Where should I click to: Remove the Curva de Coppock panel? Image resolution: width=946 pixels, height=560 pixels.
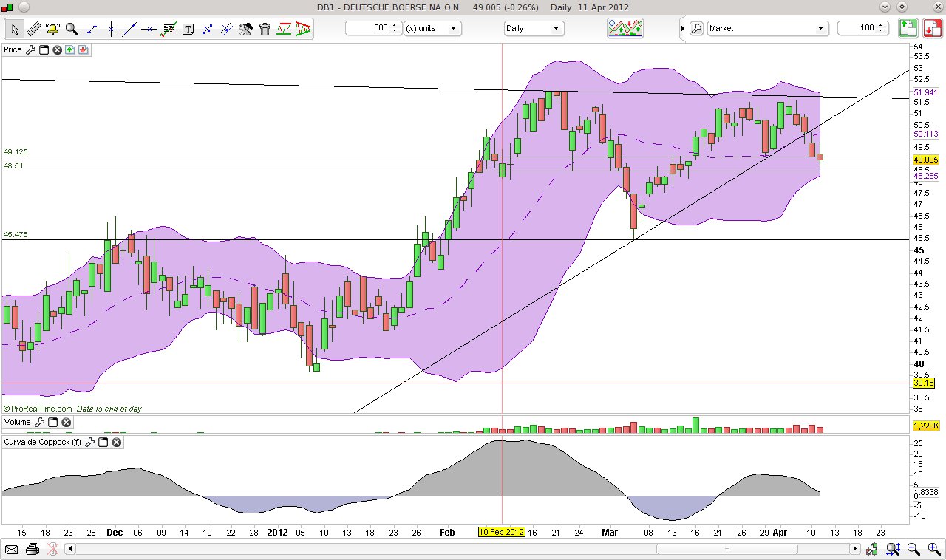(116, 442)
